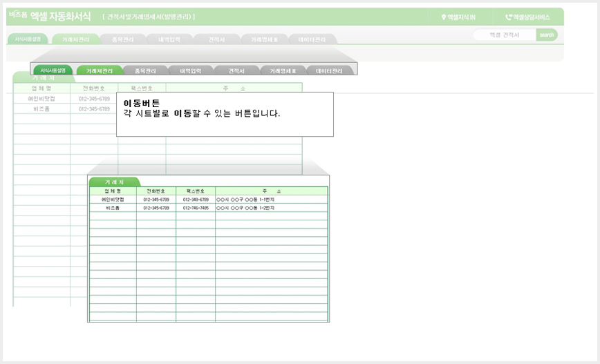
Task: Select ㈜인비닷컴 cell in the enlarged table
Action: (113, 200)
